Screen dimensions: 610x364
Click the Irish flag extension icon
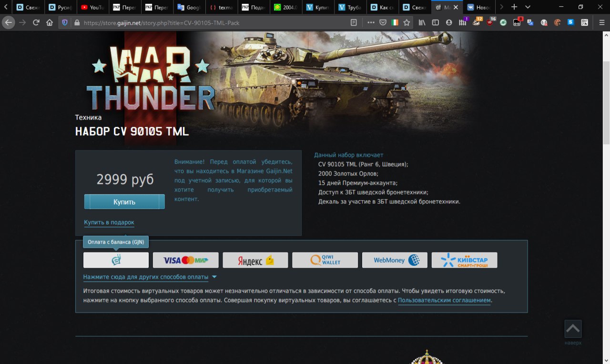pyautogui.click(x=395, y=22)
